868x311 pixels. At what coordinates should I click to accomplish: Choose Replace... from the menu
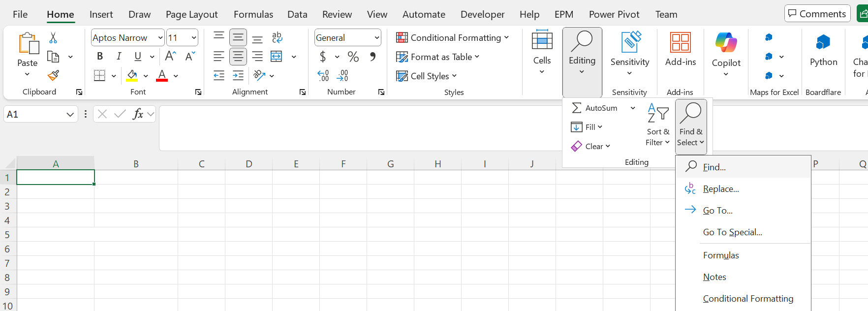click(x=743, y=189)
